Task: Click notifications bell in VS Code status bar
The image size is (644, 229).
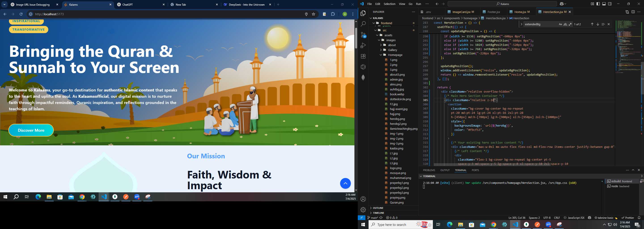Action: click(x=639, y=218)
